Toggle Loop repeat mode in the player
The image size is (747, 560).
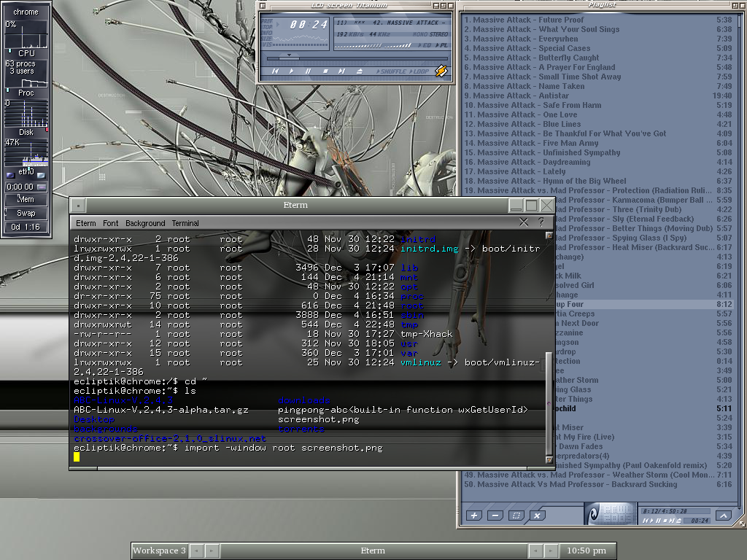pyautogui.click(x=421, y=71)
